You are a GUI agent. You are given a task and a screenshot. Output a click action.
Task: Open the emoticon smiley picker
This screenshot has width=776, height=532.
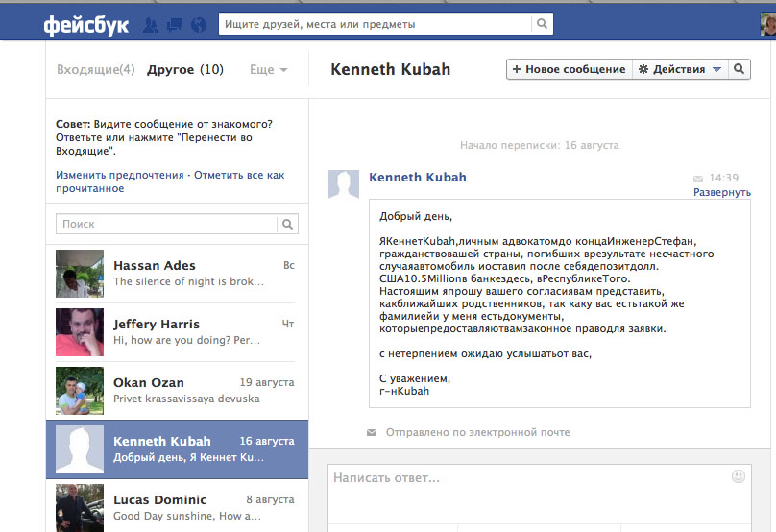[x=739, y=475]
